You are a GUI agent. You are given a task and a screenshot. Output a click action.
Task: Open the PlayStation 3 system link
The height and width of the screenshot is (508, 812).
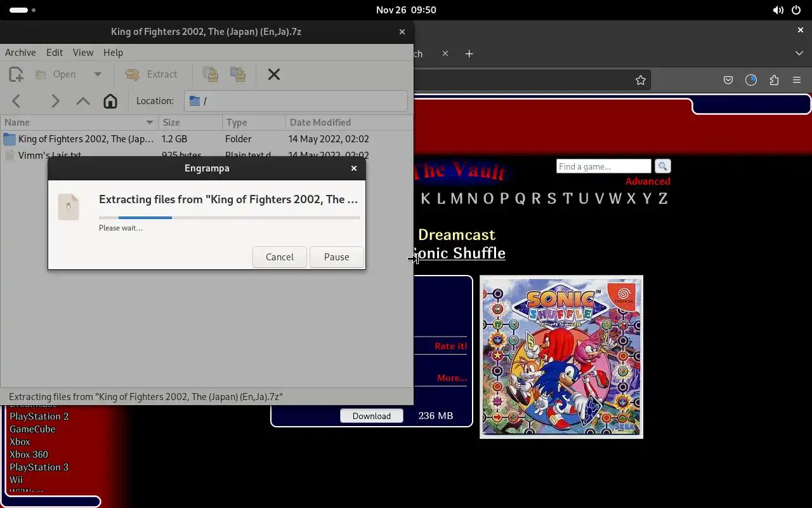[39, 467]
